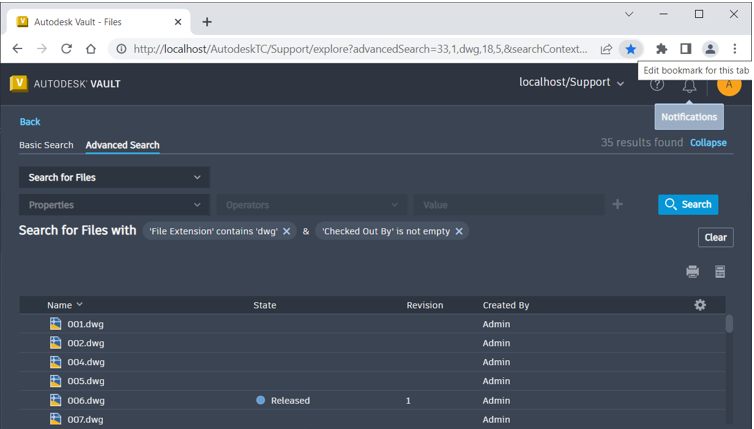Image resolution: width=754 pixels, height=429 pixels.
Task: Click the browser forward arrow
Action: (42, 49)
